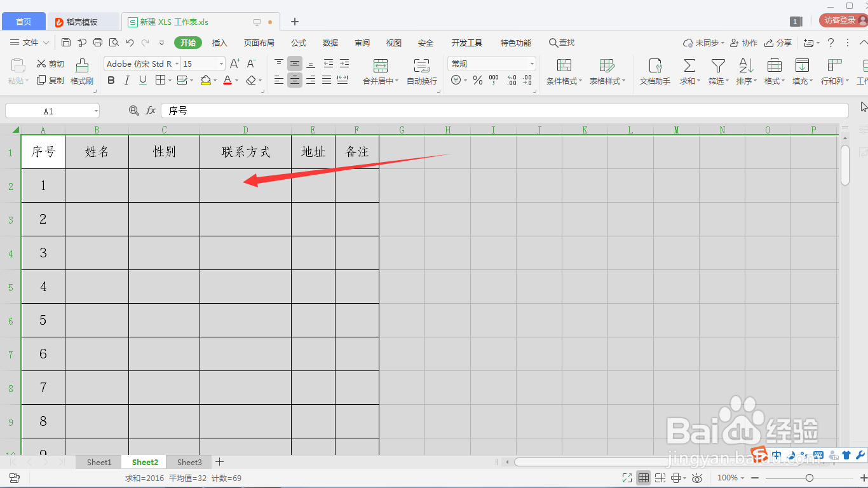Click the Copy (复制) button
This screenshot has height=488, width=868.
[50, 80]
